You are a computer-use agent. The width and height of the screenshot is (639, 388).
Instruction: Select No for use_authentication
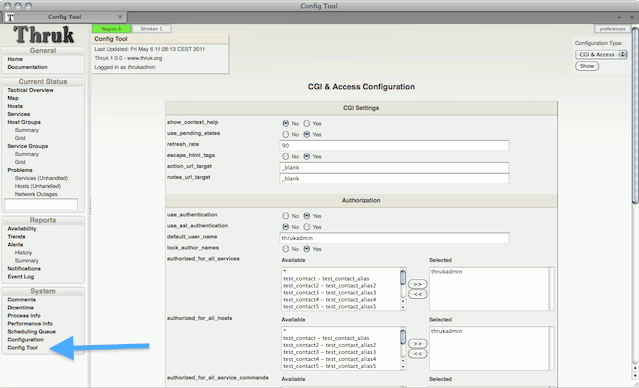[286, 216]
